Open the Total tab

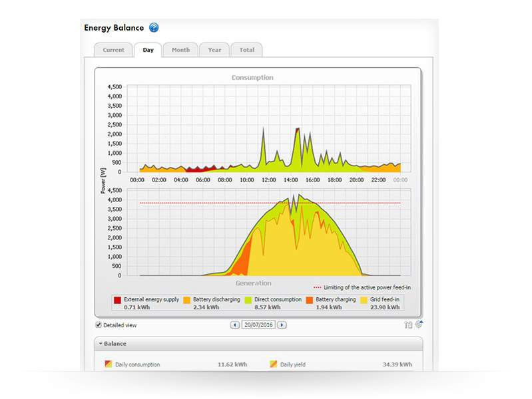pyautogui.click(x=247, y=50)
